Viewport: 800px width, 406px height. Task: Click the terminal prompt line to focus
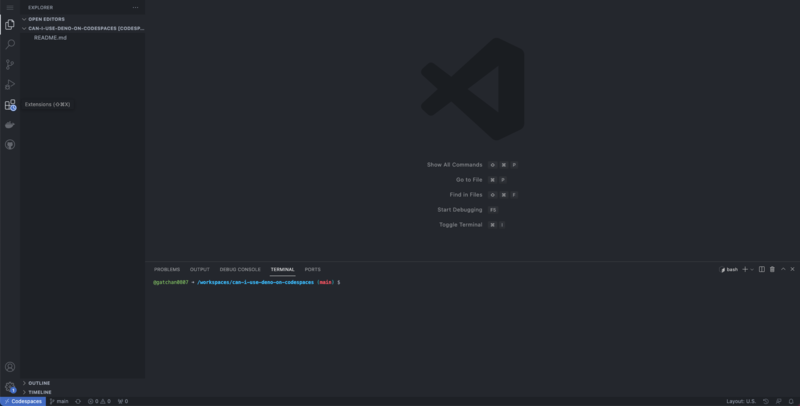pos(247,282)
